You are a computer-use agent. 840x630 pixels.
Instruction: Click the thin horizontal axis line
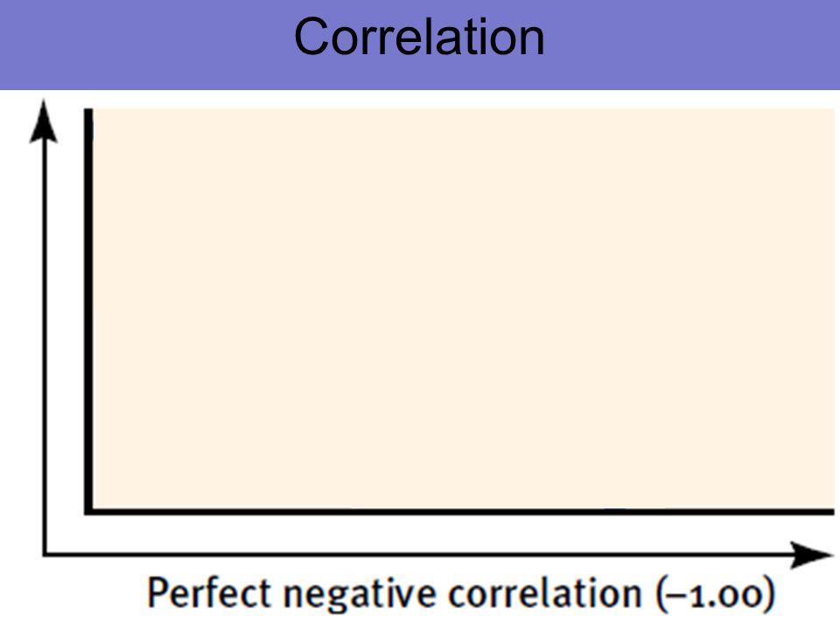tap(418, 554)
